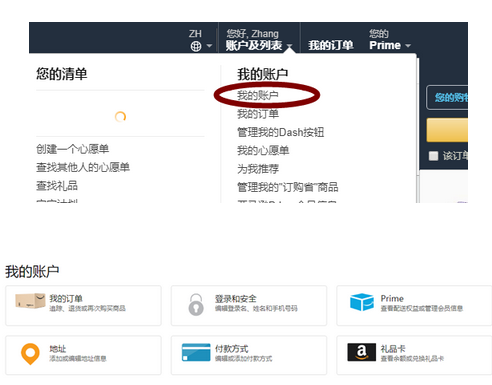The width and height of the screenshot is (492, 385).
Task: Open the 付款方式 card
Action: click(x=249, y=355)
